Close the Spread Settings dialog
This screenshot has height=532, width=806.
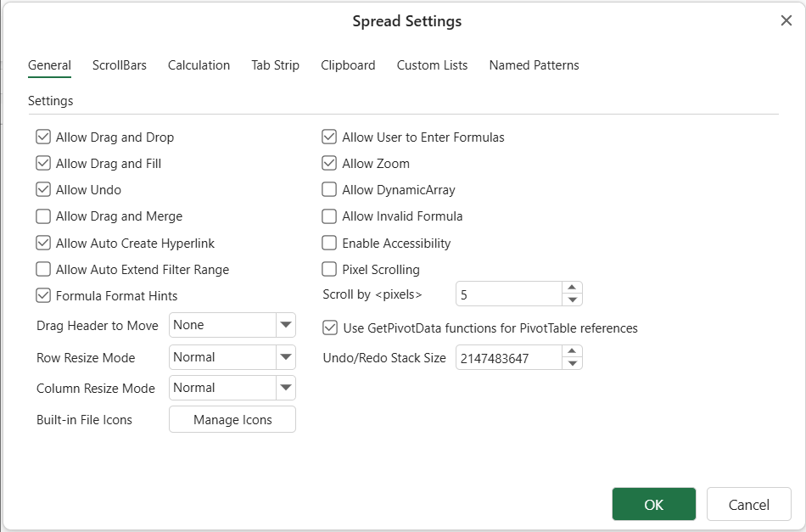(x=786, y=21)
